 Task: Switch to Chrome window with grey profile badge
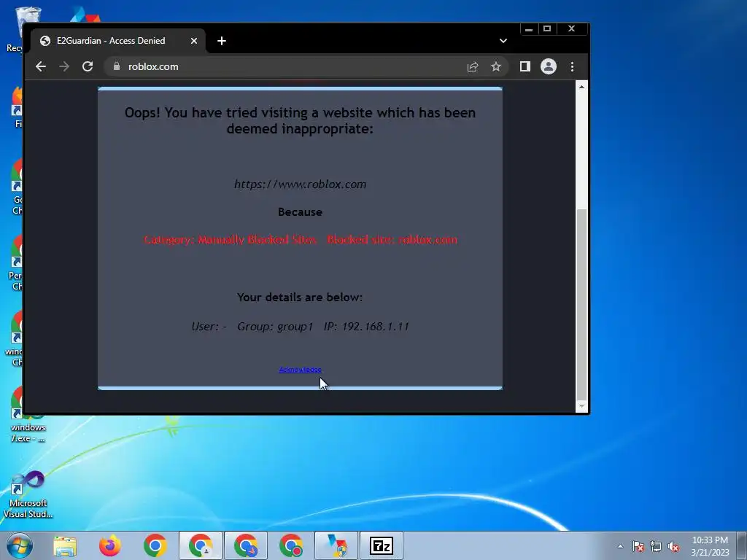[201, 545]
